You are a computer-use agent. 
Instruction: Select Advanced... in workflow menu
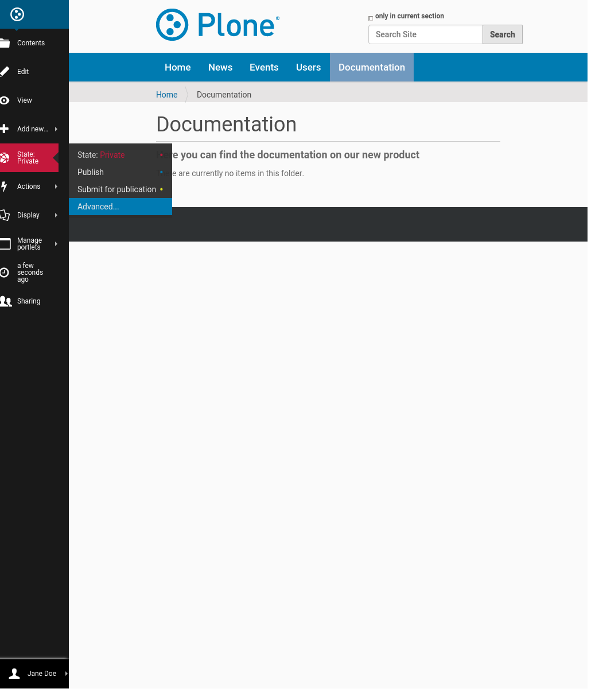[x=98, y=207]
